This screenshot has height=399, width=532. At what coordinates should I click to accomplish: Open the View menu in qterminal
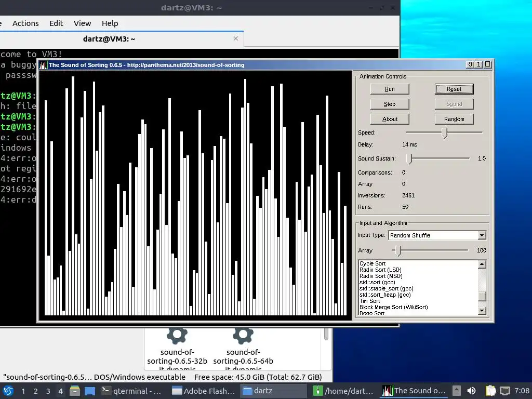83,23
